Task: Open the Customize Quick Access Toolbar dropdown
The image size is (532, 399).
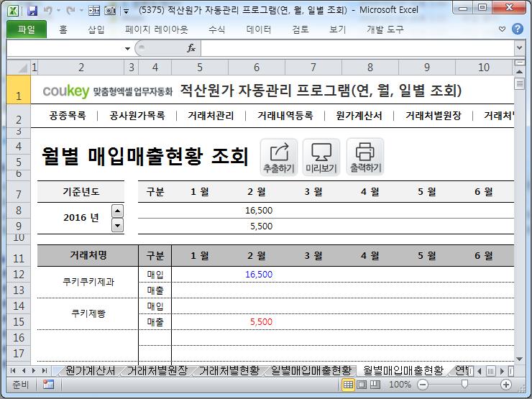Action: [126, 12]
